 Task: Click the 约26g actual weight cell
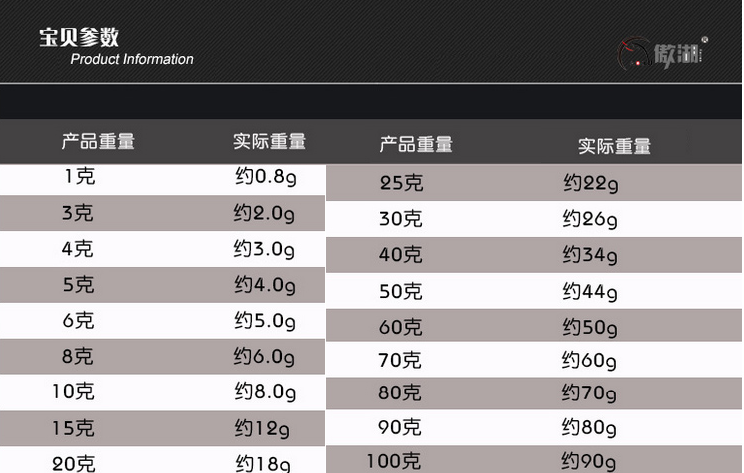590,220
